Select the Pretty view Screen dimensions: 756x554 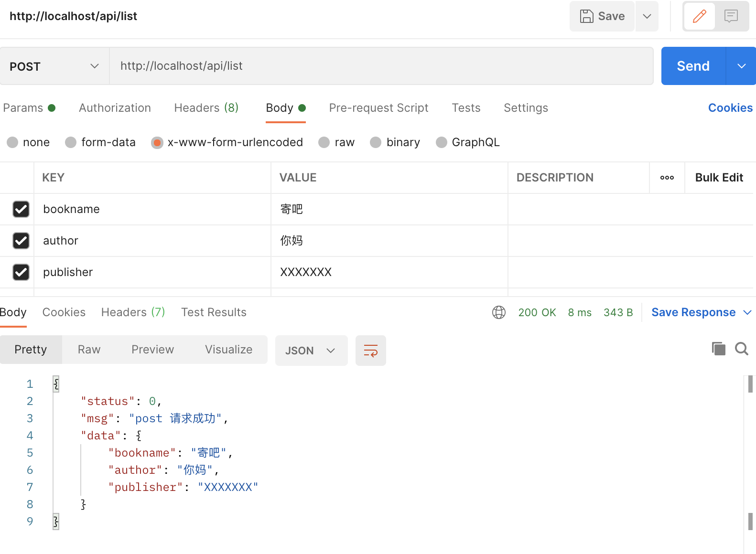tap(31, 350)
